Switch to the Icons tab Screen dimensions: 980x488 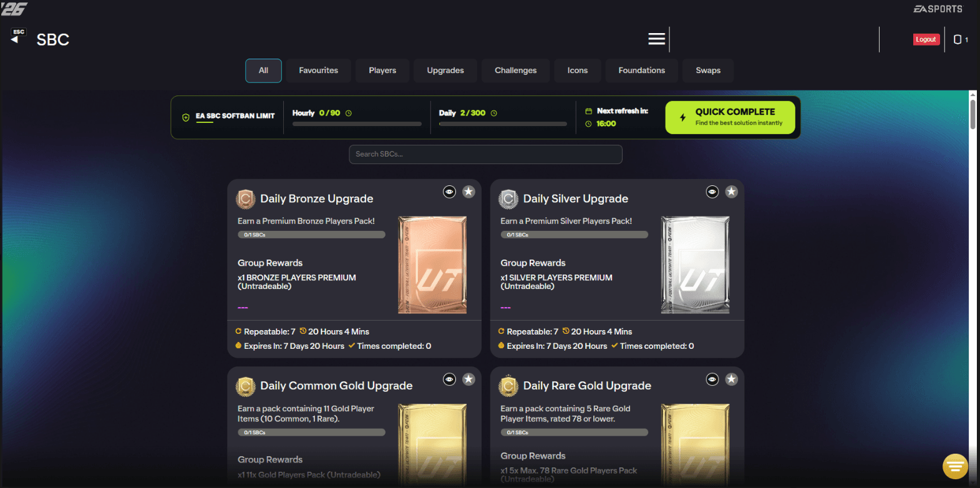pyautogui.click(x=578, y=71)
